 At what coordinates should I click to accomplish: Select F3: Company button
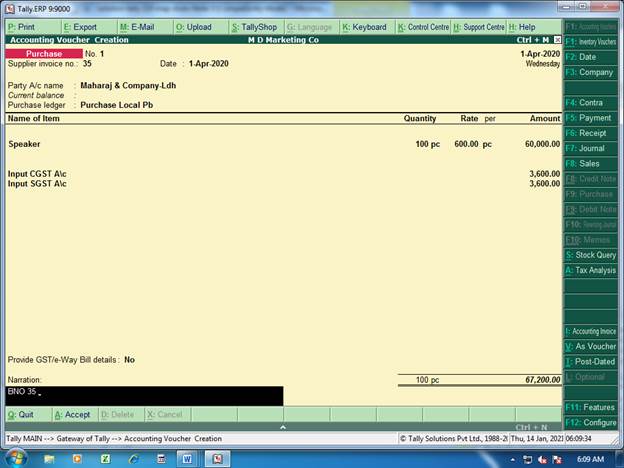coord(591,72)
